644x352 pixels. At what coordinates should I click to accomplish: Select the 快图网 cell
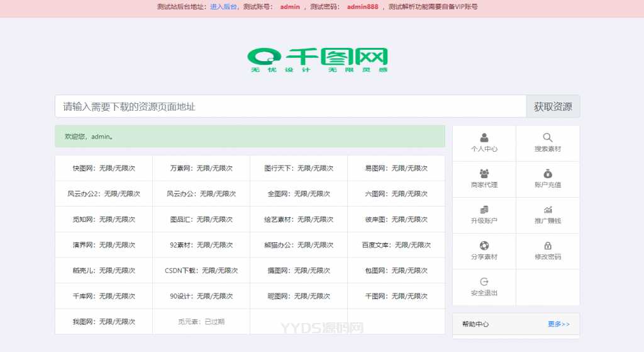tap(104, 168)
